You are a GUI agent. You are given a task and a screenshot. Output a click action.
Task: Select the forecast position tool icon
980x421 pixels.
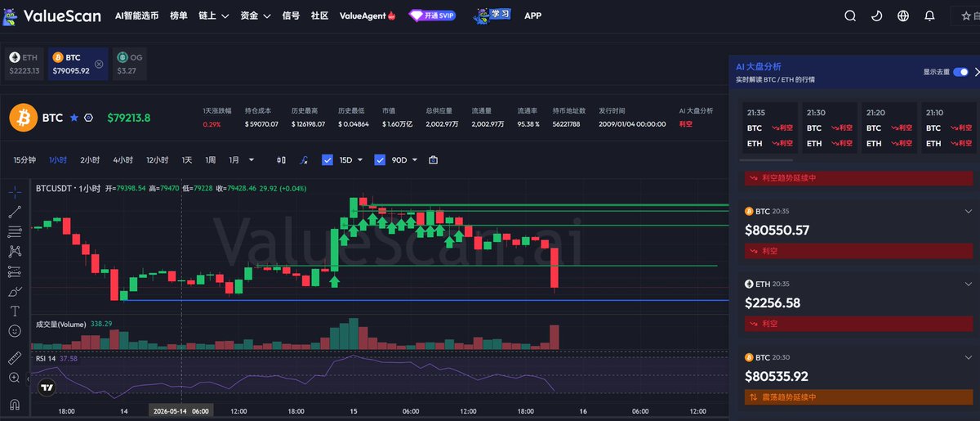[15, 271]
